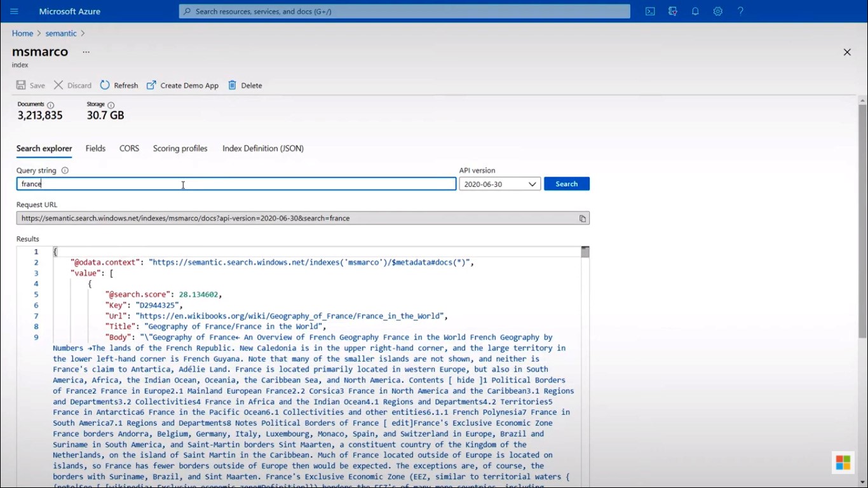Open portal settings gear icon
The height and width of the screenshot is (488, 868).
(x=718, y=11)
